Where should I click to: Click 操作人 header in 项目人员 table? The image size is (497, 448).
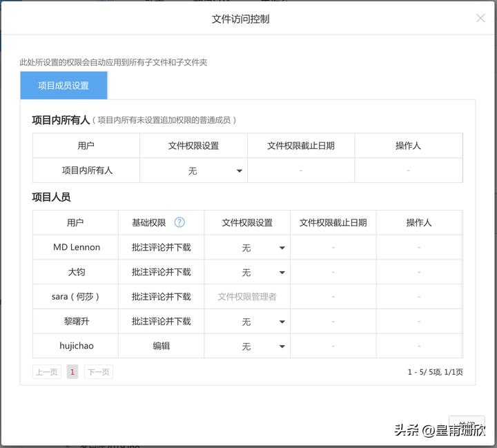[x=419, y=222]
